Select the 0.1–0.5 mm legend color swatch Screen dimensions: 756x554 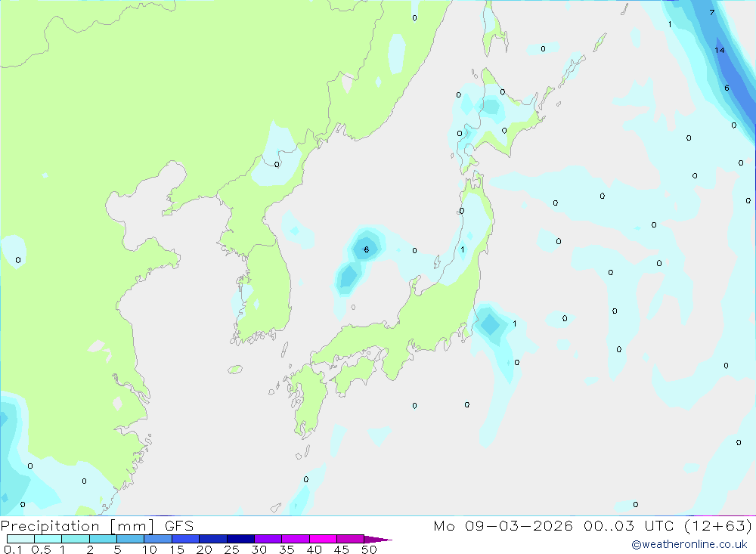tap(20, 539)
